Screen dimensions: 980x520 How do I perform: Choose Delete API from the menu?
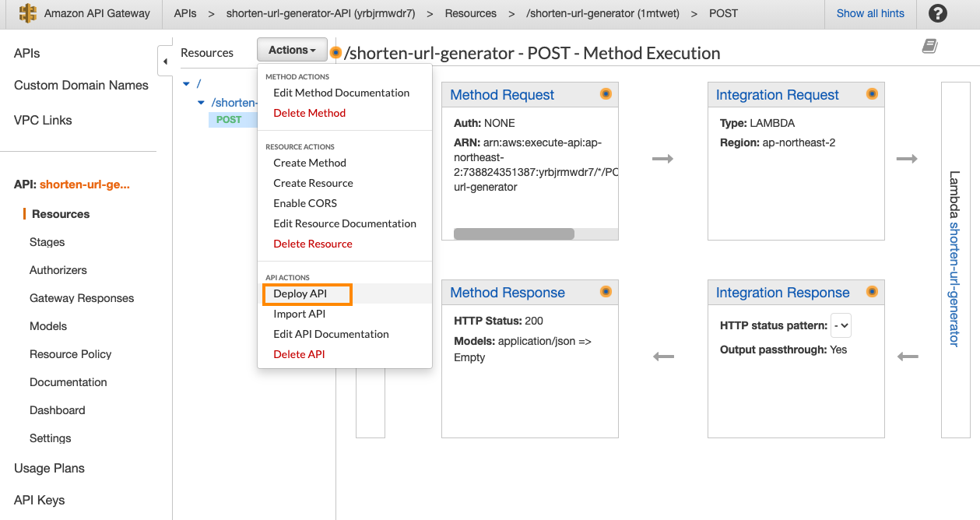(299, 354)
